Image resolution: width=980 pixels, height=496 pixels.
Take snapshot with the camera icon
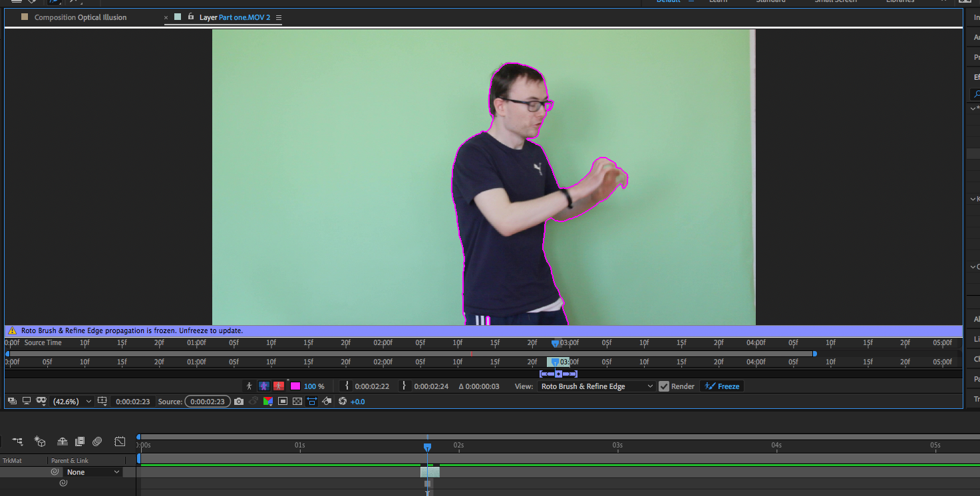[x=239, y=402]
